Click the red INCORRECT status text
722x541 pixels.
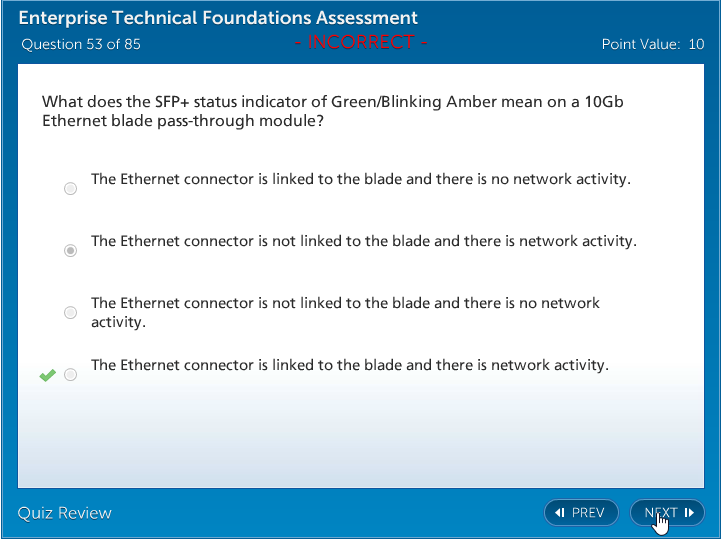(362, 42)
